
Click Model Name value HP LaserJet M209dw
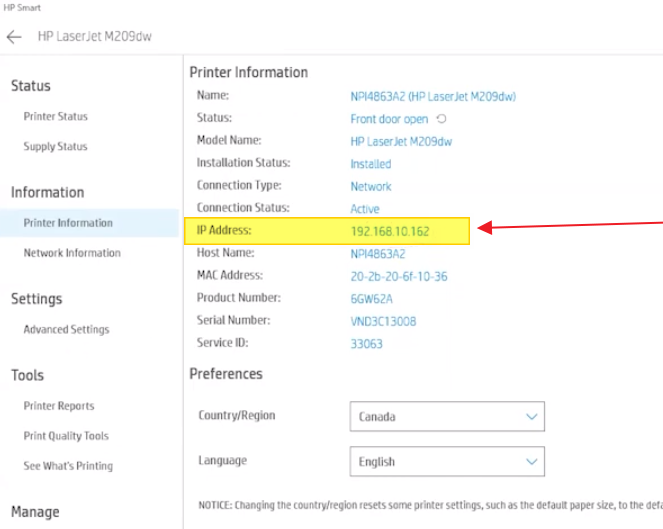pyautogui.click(x=401, y=142)
